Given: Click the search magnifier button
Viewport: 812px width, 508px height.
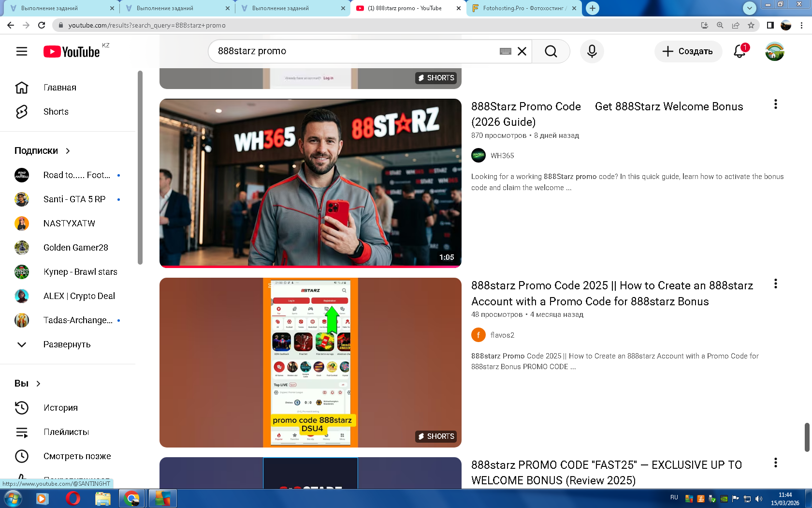Looking at the screenshot, I should tap(551, 51).
